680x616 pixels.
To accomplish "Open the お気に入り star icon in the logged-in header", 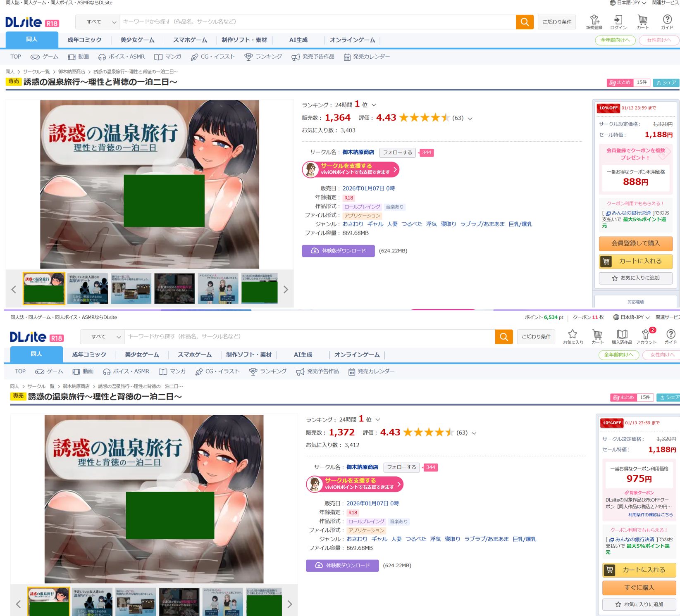I will [x=573, y=337].
